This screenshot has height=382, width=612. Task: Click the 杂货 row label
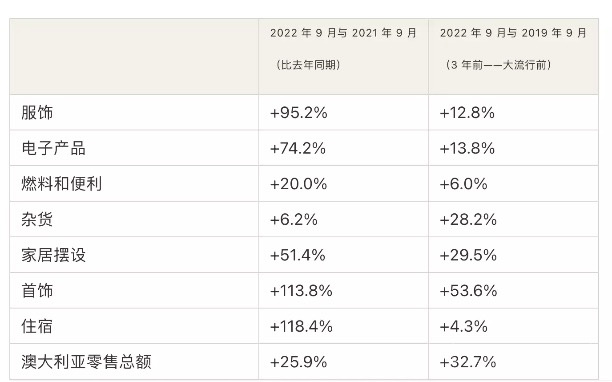click(x=37, y=219)
